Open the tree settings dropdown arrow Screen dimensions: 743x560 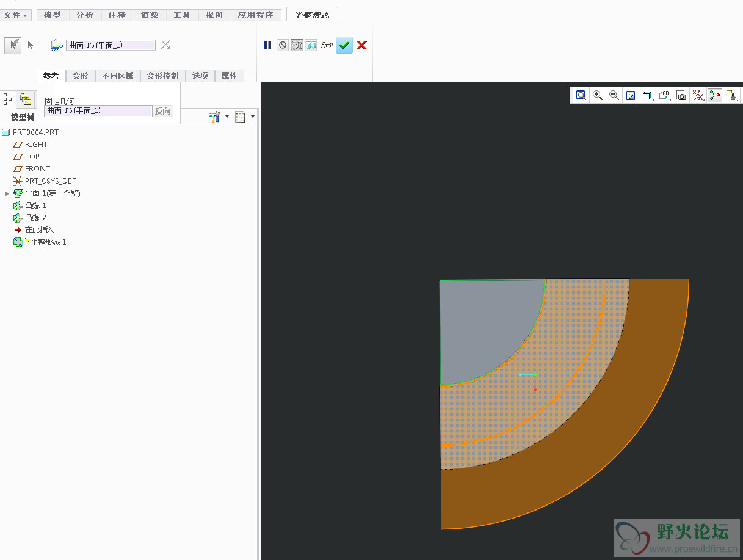[x=227, y=117]
